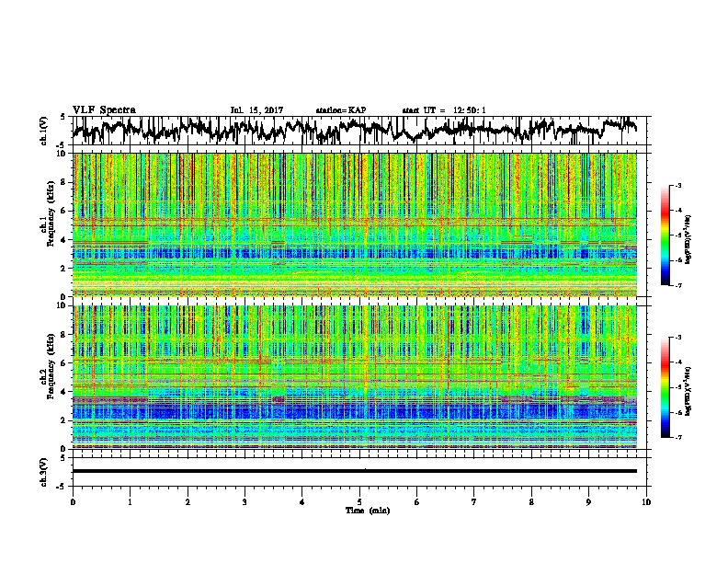This screenshot has height=563, width=728.
Task: Click the "-3" tick on ch.2 colorbar
Action: coord(677,338)
